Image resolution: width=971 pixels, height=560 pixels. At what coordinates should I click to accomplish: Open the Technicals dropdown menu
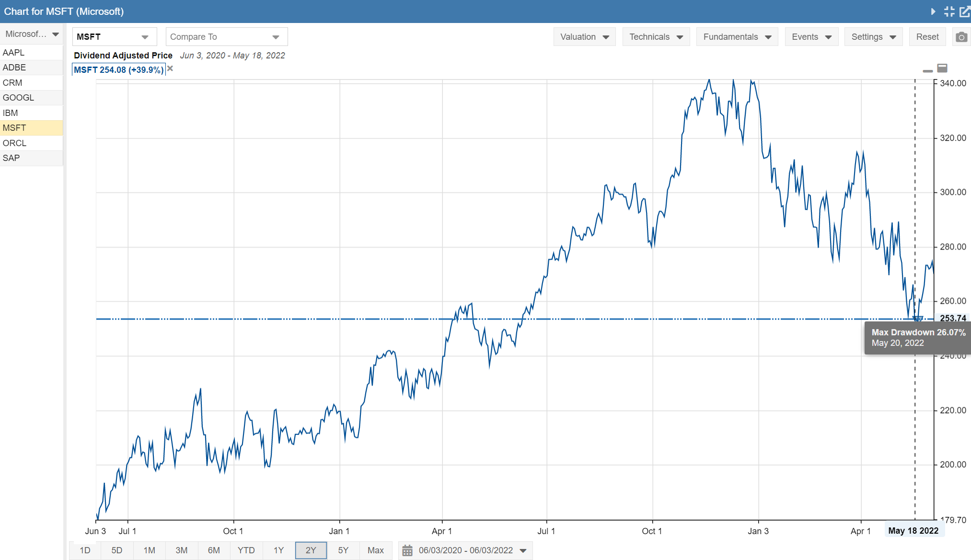[656, 37]
